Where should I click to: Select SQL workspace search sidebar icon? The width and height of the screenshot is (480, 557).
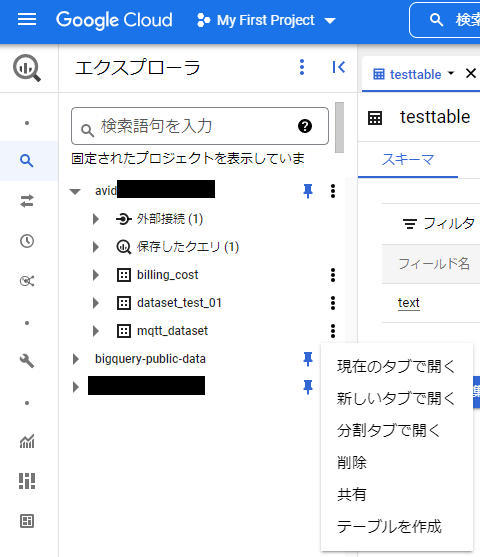pos(27,161)
